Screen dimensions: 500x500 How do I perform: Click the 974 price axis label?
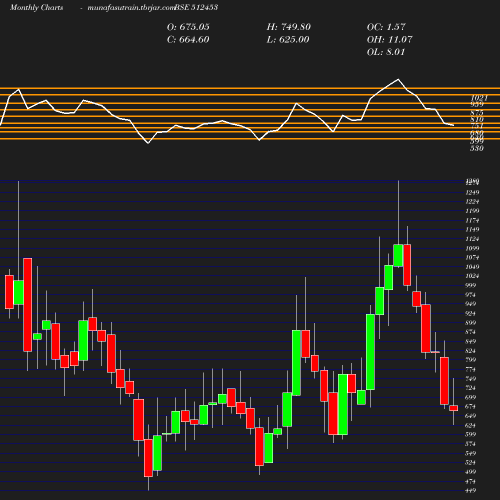click(472, 295)
